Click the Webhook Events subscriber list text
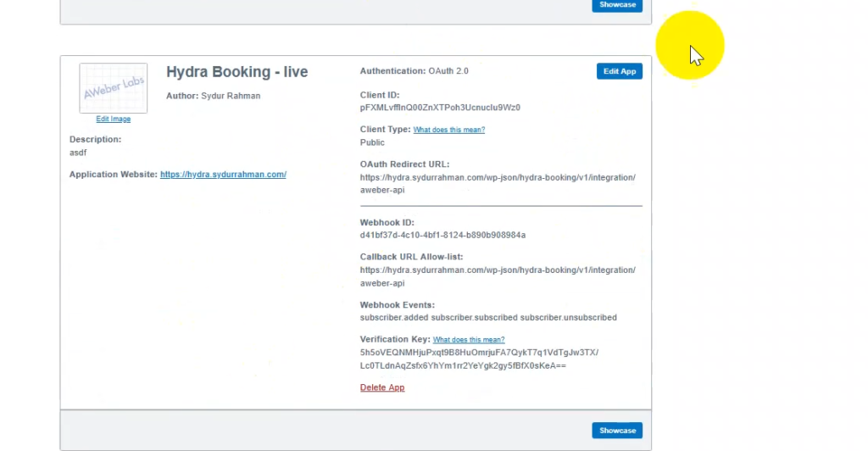 pos(487,318)
